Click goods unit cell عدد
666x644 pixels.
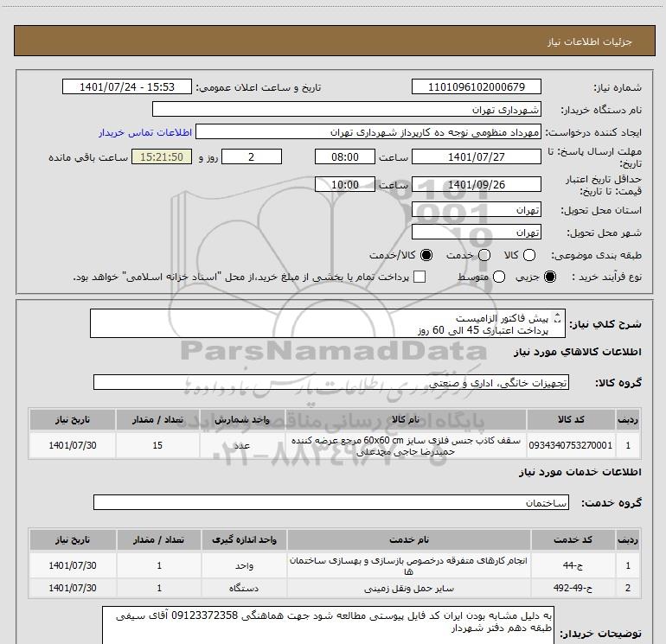pyautogui.click(x=242, y=445)
